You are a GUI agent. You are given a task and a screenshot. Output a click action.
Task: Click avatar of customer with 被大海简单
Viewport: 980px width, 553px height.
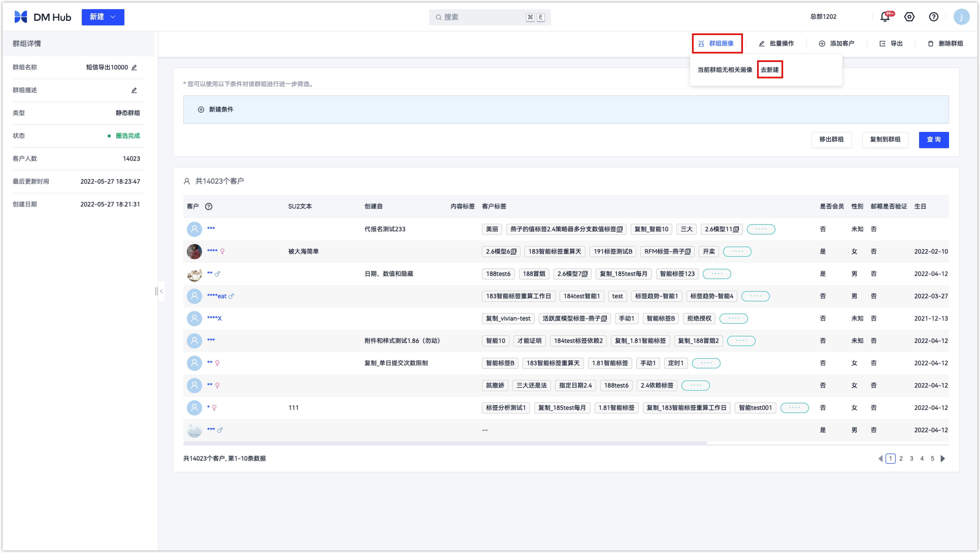click(194, 252)
